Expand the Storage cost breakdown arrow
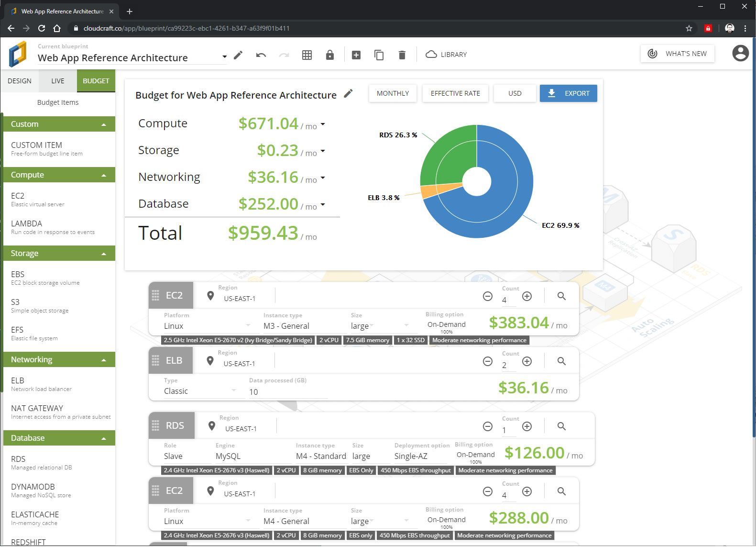756x547 pixels. click(323, 151)
